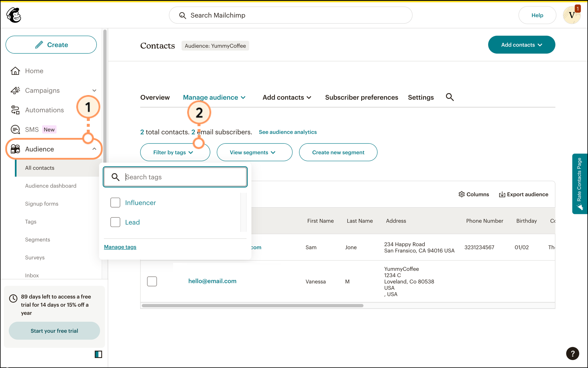Expand the Campaigns menu chevron
Image resolution: width=588 pixels, height=368 pixels.
(x=94, y=90)
